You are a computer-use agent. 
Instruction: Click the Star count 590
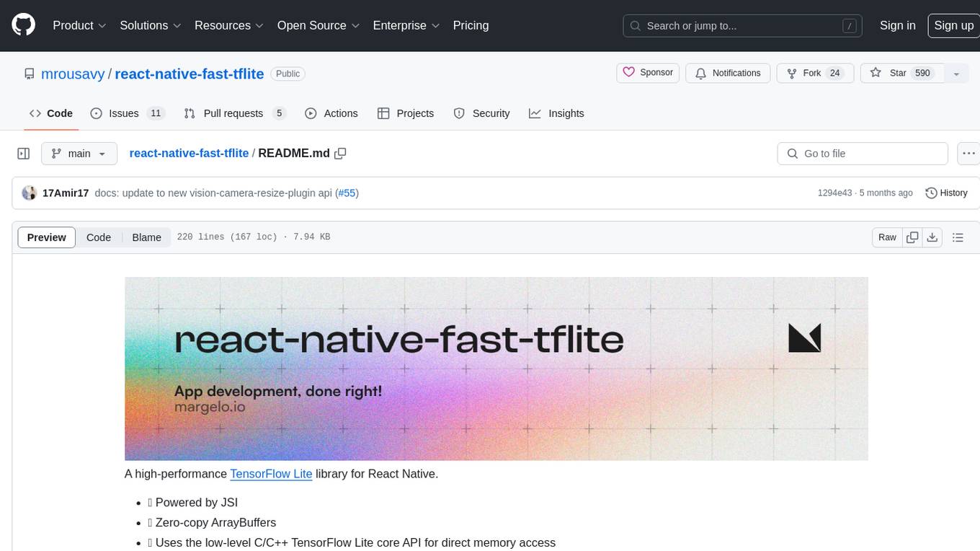tap(922, 73)
